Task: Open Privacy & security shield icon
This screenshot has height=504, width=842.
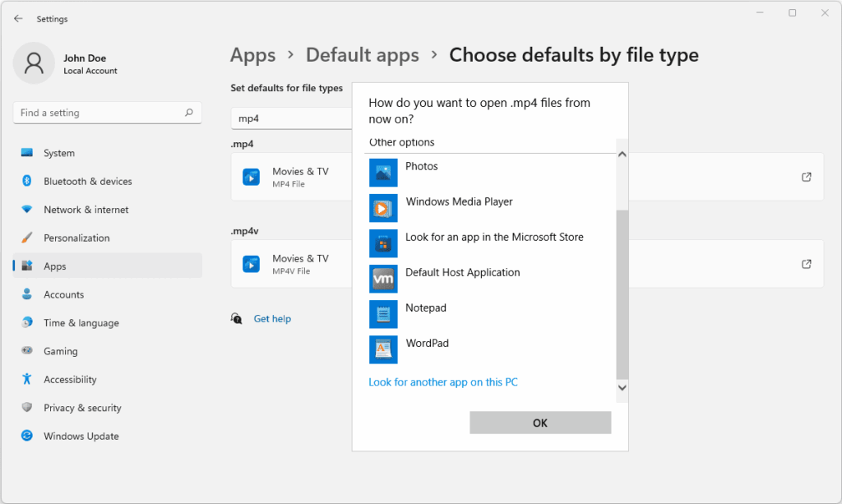Action: point(27,407)
